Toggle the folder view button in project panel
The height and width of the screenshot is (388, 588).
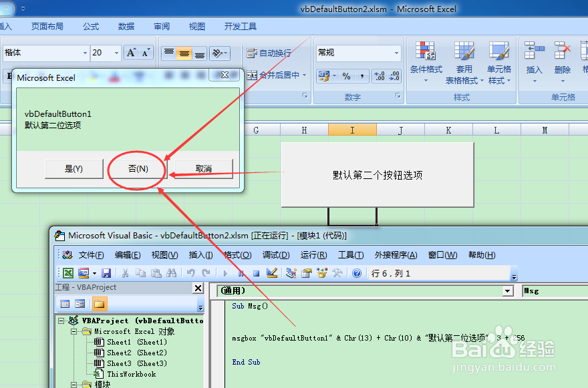(x=100, y=304)
